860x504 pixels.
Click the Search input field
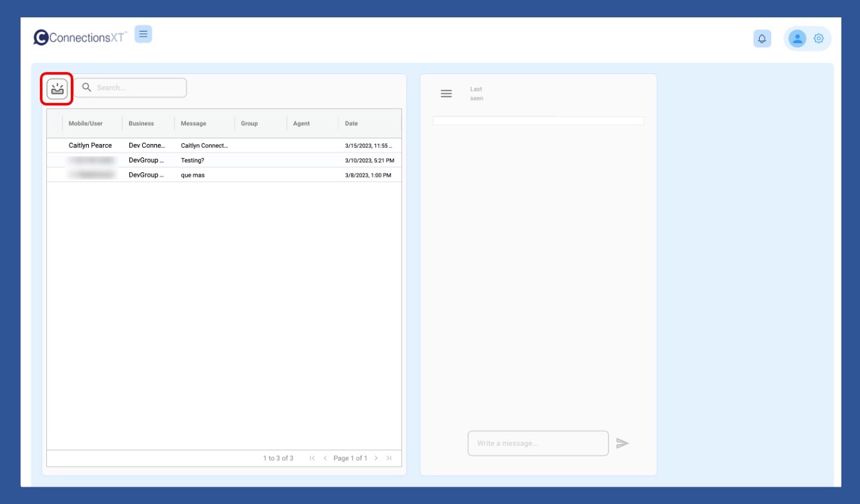tap(135, 88)
